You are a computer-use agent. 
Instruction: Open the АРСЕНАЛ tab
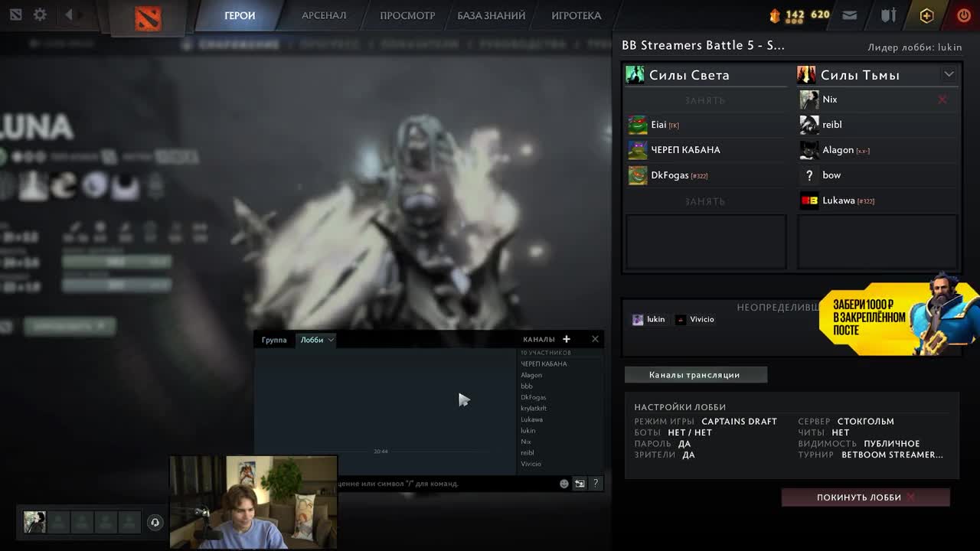324,15
